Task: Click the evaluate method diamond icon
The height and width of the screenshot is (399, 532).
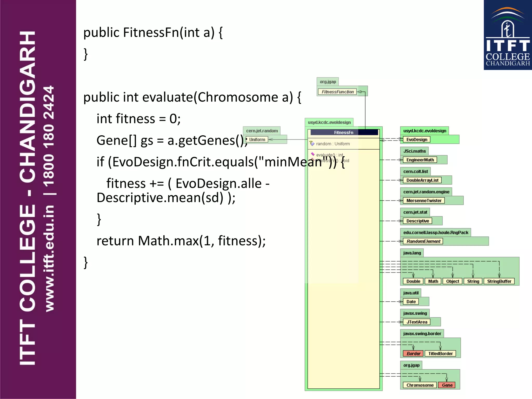Action: tap(313, 154)
